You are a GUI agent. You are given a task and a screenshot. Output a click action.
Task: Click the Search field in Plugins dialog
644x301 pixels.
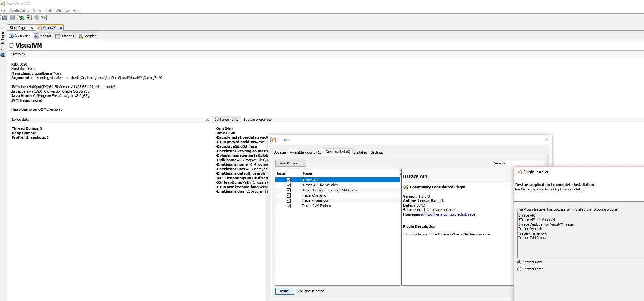(526, 163)
